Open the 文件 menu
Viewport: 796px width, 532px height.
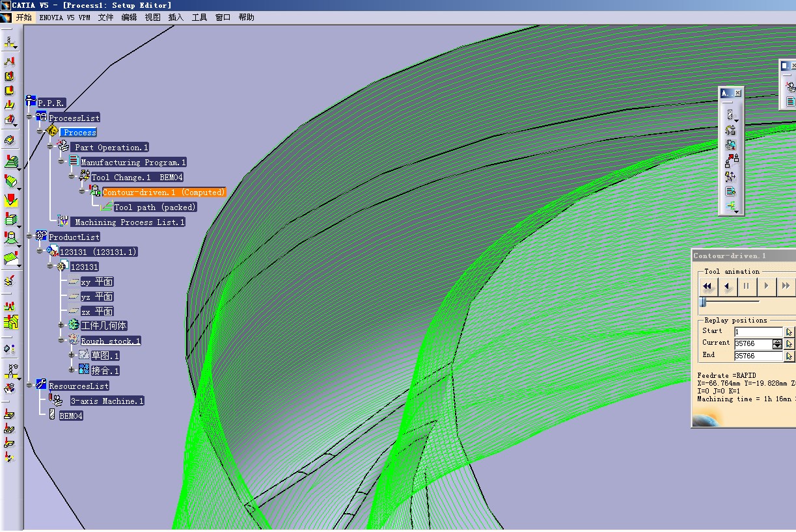(x=105, y=18)
